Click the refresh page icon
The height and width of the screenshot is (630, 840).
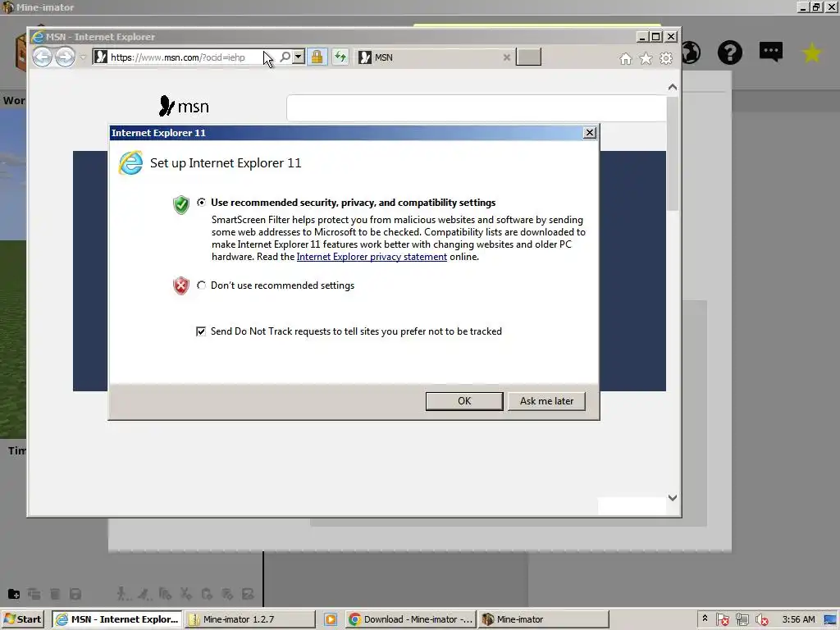(340, 57)
